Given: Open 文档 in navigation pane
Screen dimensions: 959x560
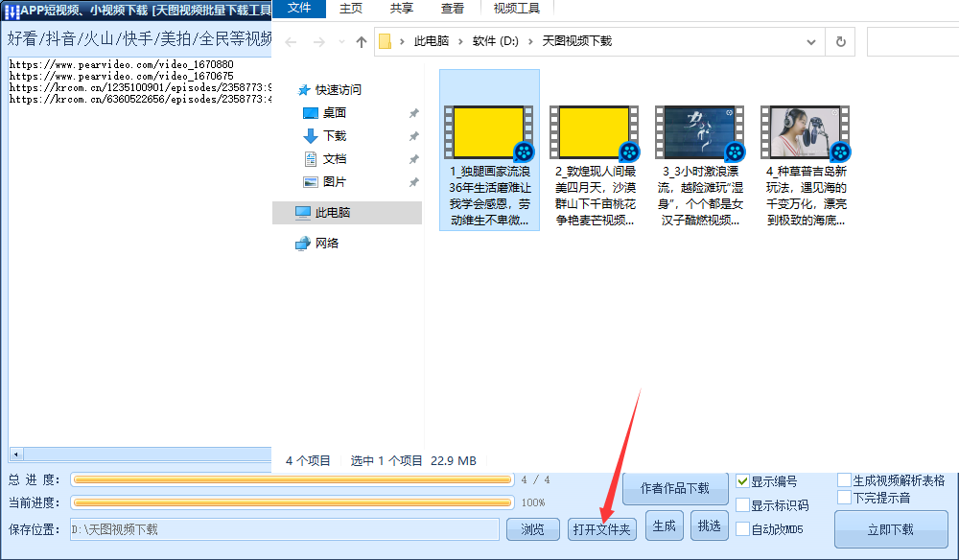Looking at the screenshot, I should (x=334, y=159).
